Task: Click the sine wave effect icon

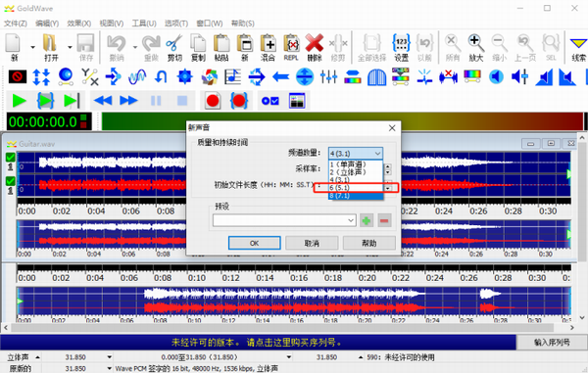Action: [137, 76]
